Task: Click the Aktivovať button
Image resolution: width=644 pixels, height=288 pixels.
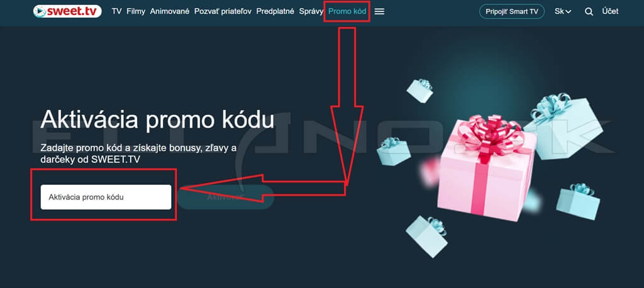Action: click(x=226, y=197)
